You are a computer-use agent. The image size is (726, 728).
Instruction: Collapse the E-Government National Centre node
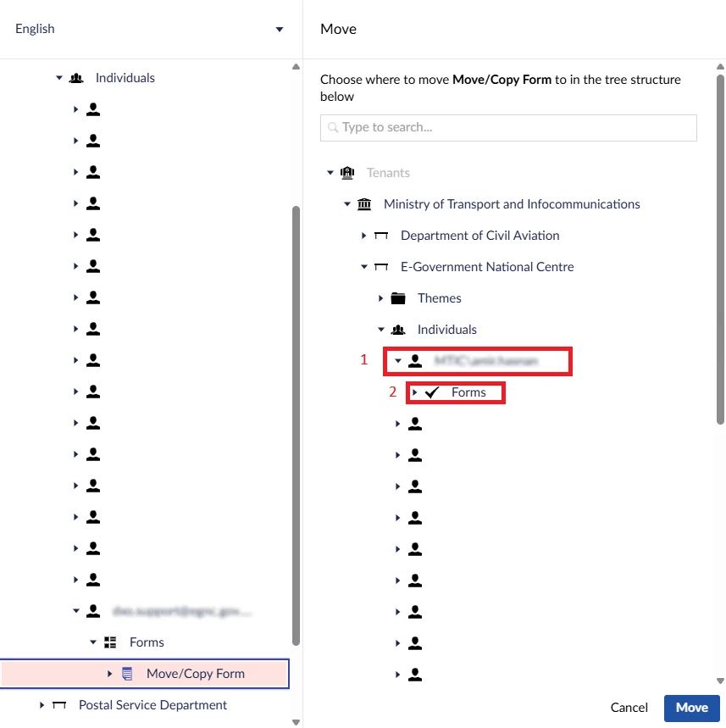(363, 267)
